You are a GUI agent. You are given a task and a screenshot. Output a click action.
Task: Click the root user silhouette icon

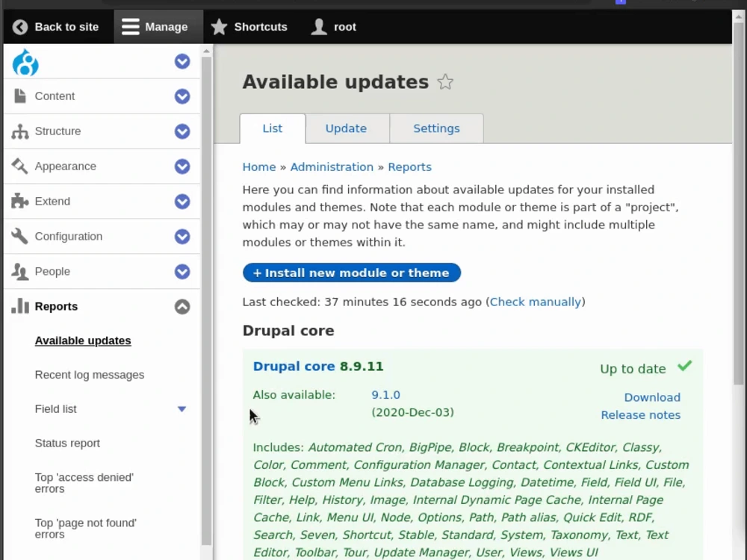pyautogui.click(x=319, y=27)
